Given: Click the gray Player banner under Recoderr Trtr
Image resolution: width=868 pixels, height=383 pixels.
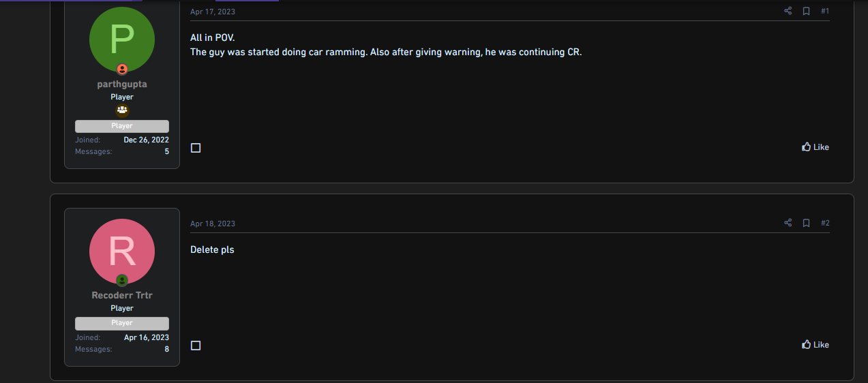Looking at the screenshot, I should point(122,323).
